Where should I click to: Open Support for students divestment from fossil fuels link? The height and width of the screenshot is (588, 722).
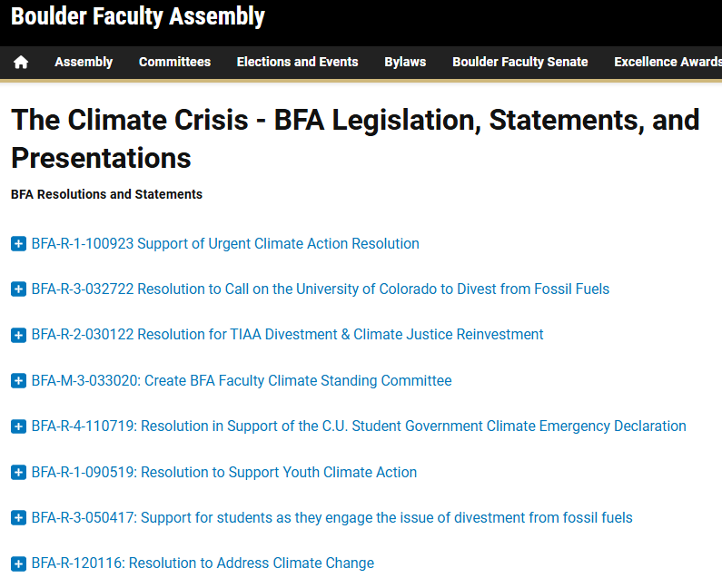(x=332, y=517)
